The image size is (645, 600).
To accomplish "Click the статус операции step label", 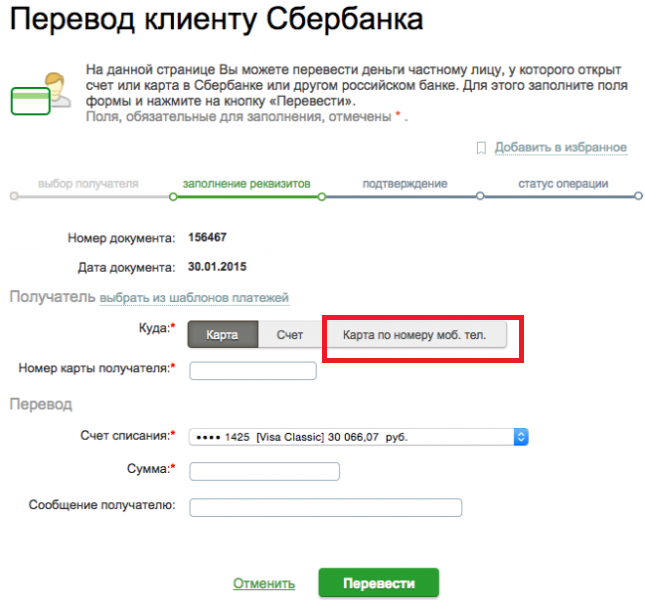I will [563, 183].
